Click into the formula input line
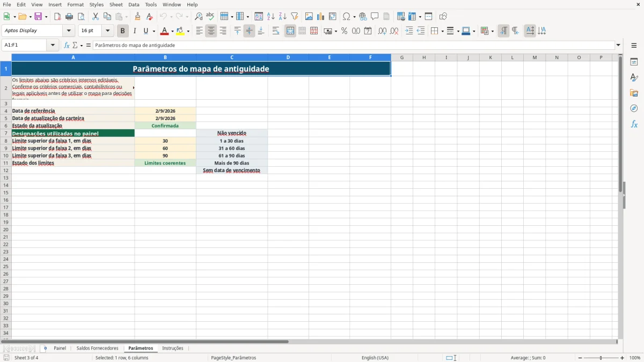Screen dimensions: 644x362 pos(354,45)
